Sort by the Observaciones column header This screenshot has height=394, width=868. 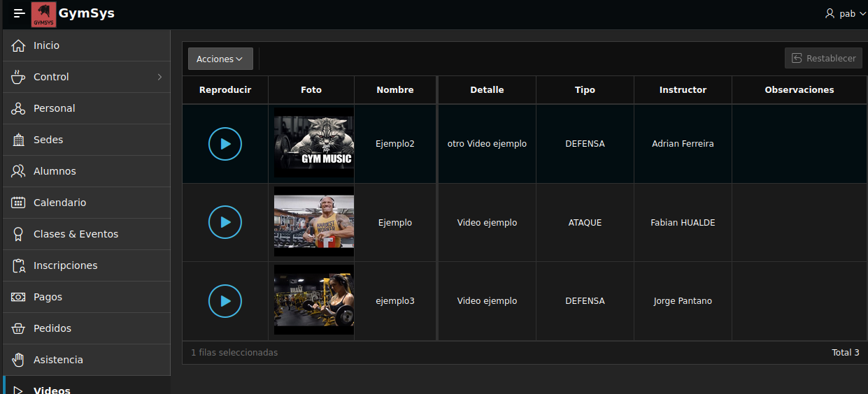[x=799, y=89]
